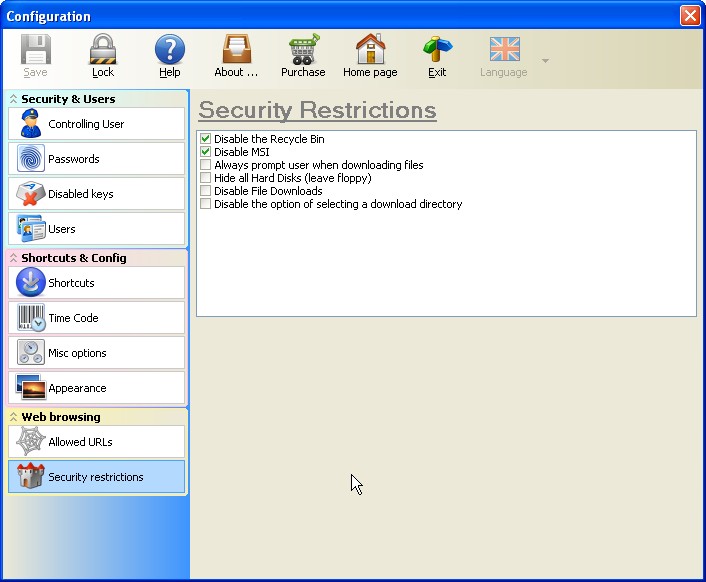Image resolution: width=706 pixels, height=582 pixels.
Task: Enable Disable File Downloads checkbox
Action: point(205,191)
